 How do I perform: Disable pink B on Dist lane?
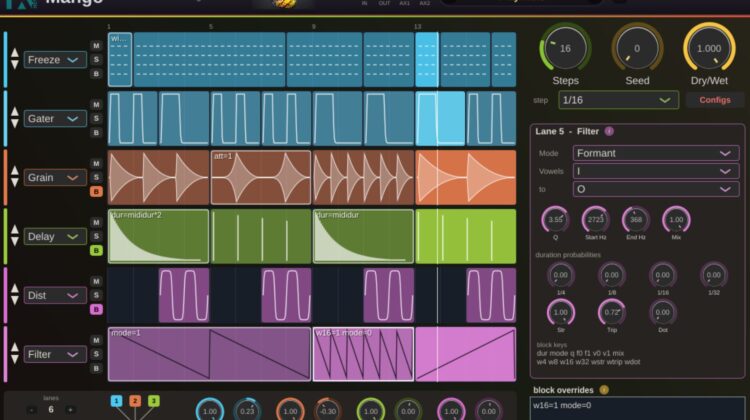tap(96, 309)
